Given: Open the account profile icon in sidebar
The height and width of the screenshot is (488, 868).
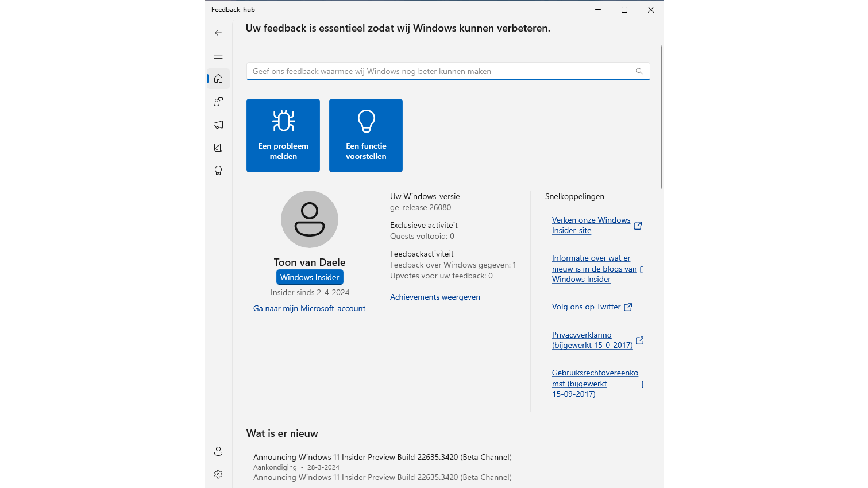Looking at the screenshot, I should coord(218,451).
